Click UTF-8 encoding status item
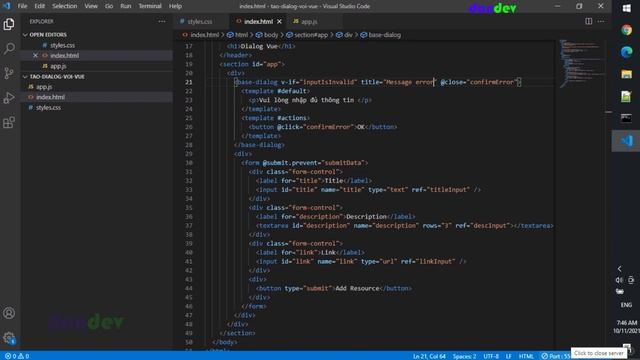This screenshot has width=640, height=360. tap(491, 356)
